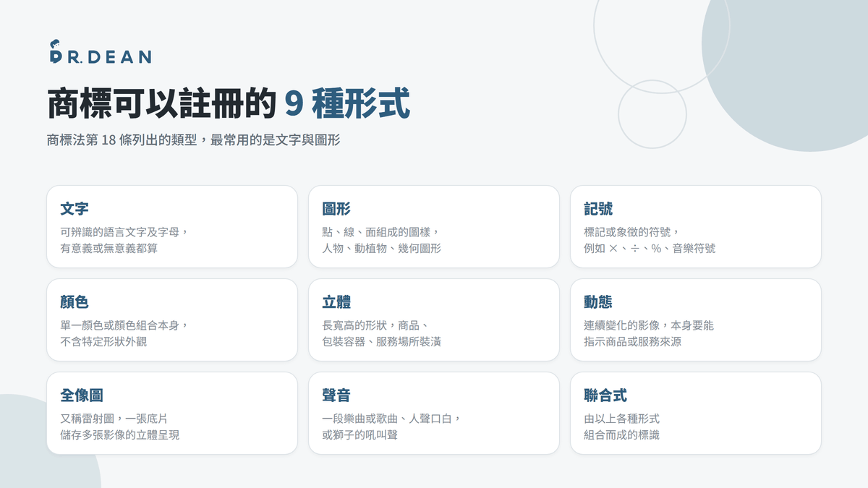Click the DR.DEAN logo

[x=100, y=53]
